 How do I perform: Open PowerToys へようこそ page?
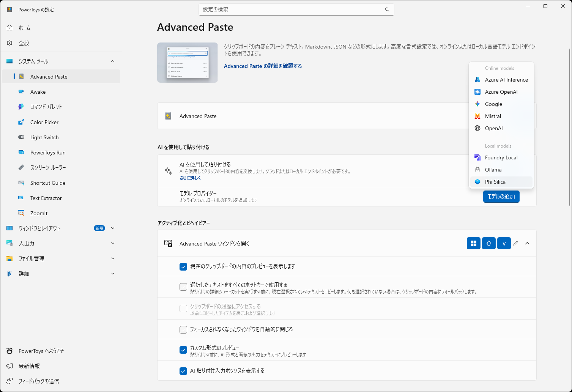coord(61,351)
